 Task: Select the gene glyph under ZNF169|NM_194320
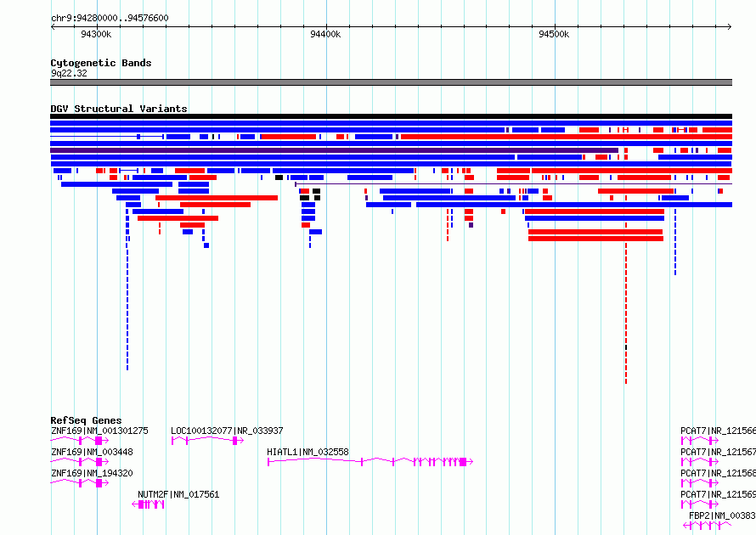coord(80,483)
